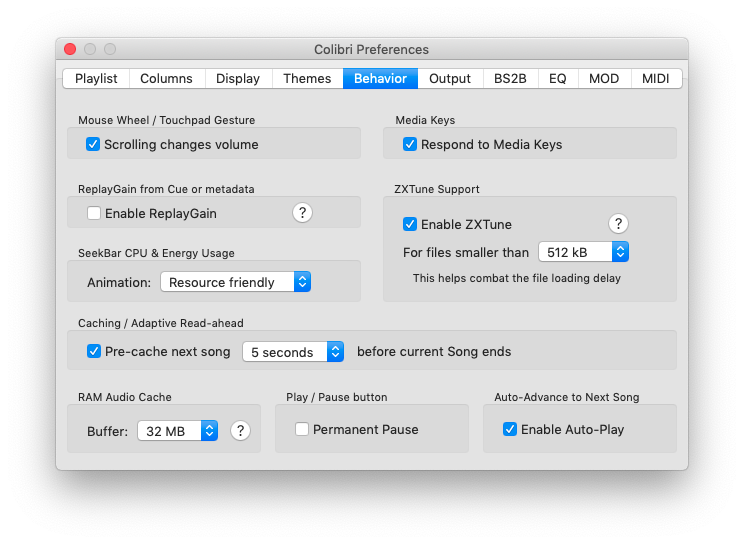
Task: Switch to the Playlist tab
Action: tap(96, 78)
